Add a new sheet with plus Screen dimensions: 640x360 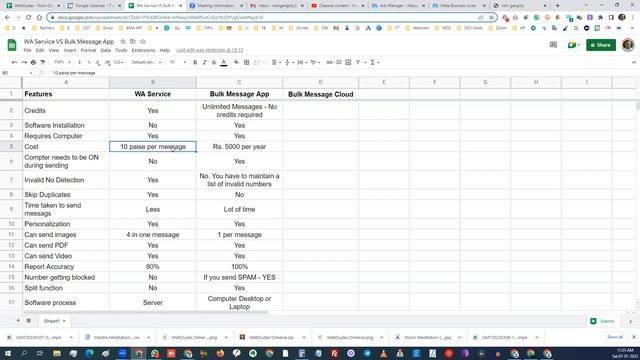[18, 321]
